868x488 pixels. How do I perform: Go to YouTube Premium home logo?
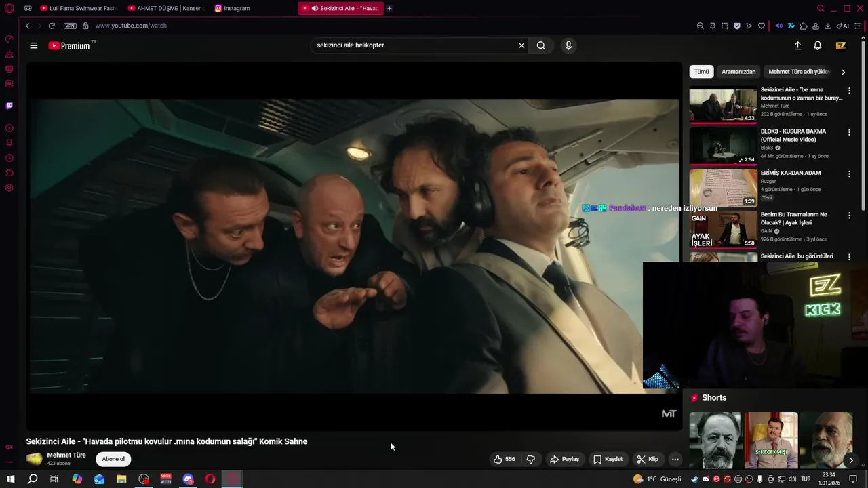click(70, 45)
